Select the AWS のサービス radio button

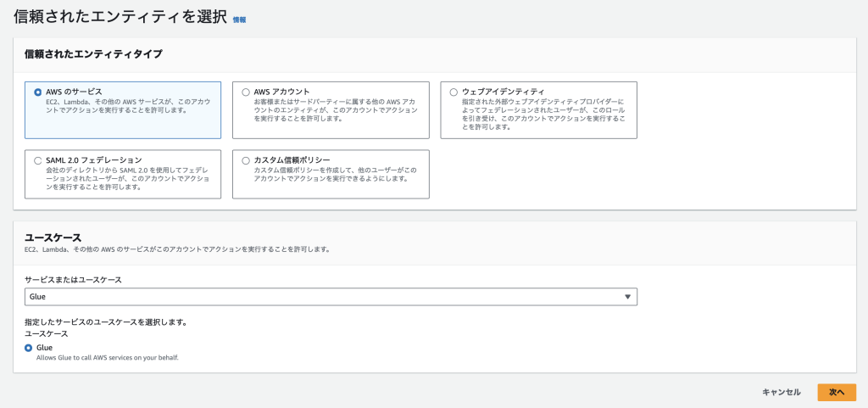(37, 92)
